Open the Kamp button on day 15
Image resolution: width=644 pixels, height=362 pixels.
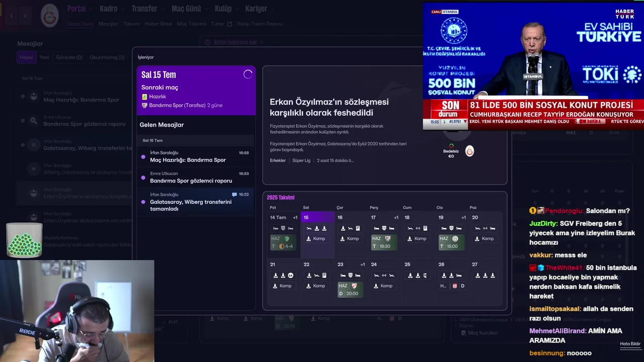pyautogui.click(x=316, y=239)
